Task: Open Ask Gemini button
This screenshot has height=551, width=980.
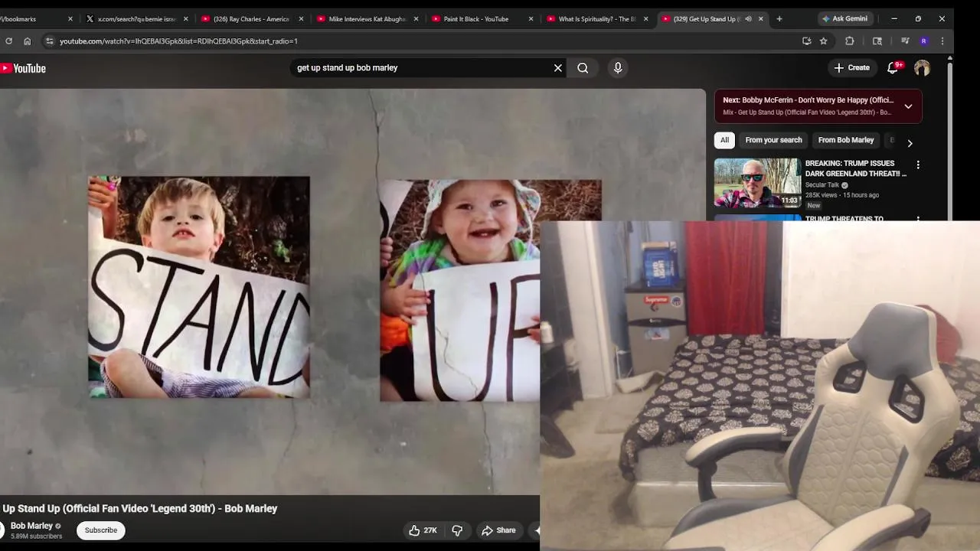Action: (x=844, y=19)
